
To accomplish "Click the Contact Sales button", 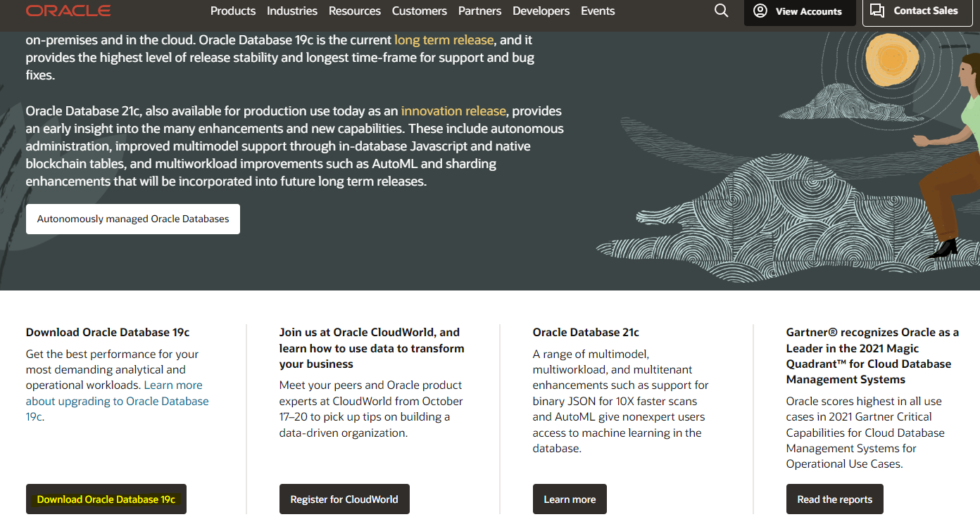I will coord(917,11).
